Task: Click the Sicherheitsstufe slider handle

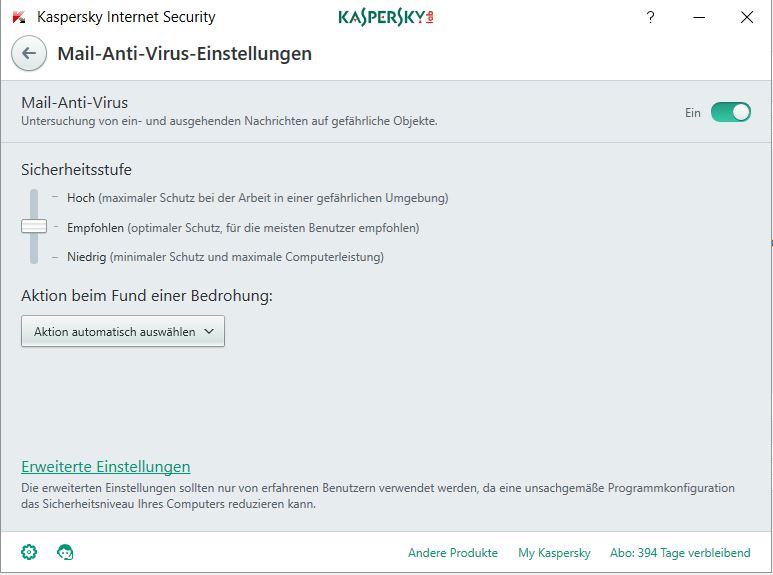Action: point(34,226)
